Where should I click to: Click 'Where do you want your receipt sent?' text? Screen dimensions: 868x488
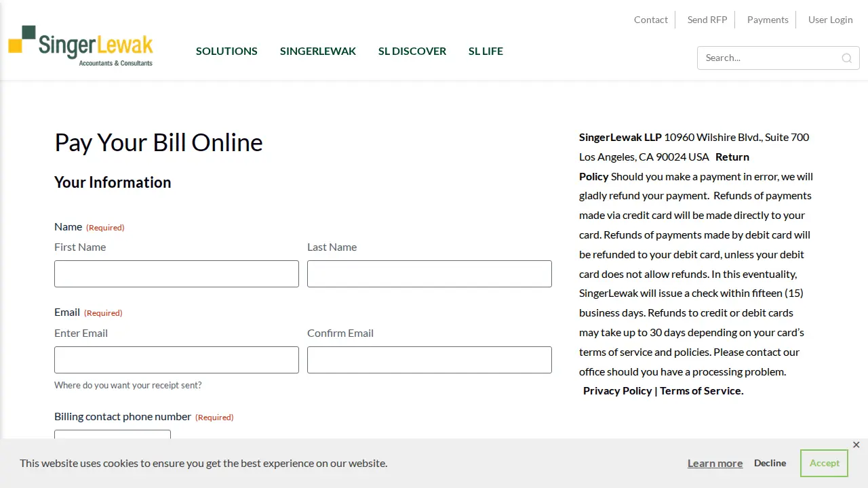click(x=128, y=386)
